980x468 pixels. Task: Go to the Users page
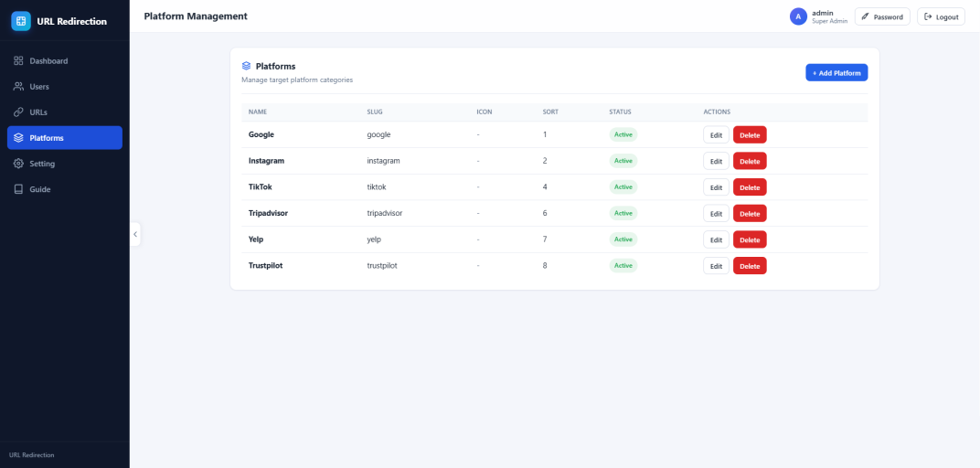(x=65, y=87)
